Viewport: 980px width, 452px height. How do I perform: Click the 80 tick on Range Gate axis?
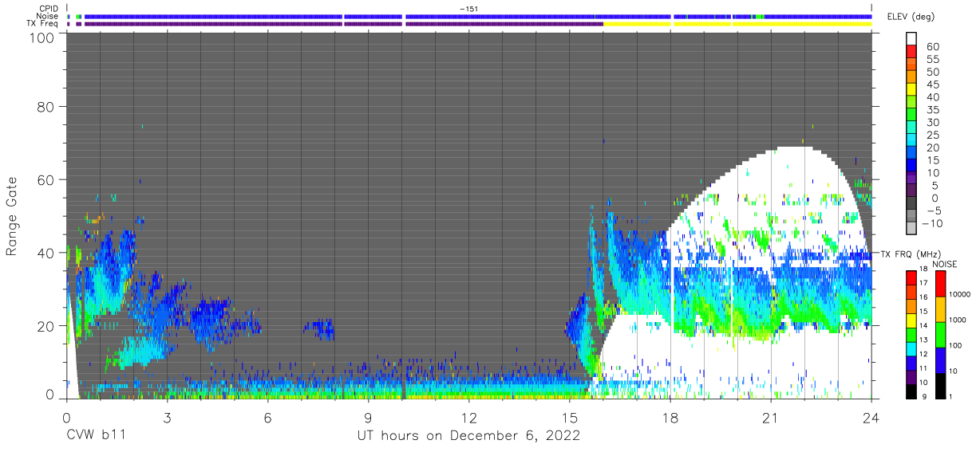click(46, 107)
